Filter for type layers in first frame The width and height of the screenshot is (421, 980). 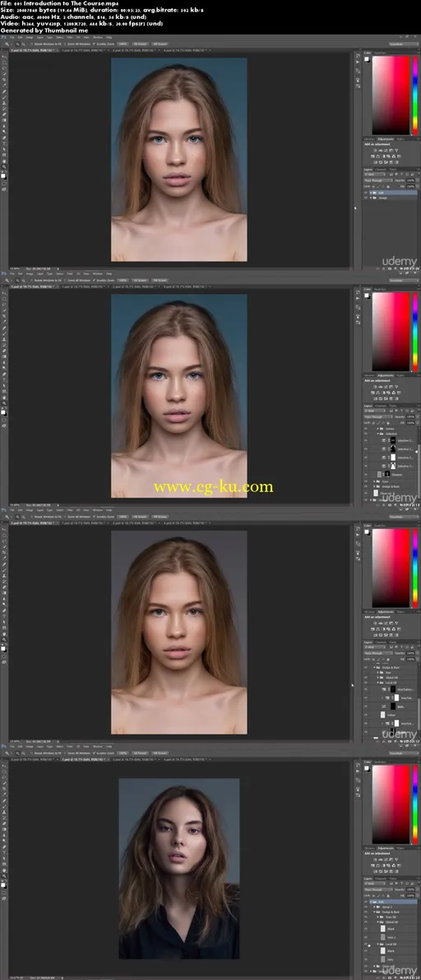tap(401, 174)
